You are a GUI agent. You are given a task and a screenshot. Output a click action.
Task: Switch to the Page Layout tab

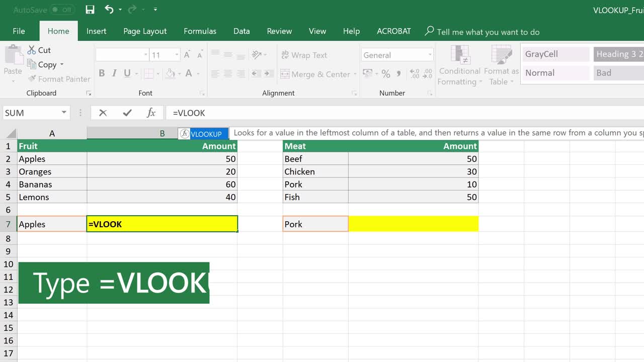[145, 31]
